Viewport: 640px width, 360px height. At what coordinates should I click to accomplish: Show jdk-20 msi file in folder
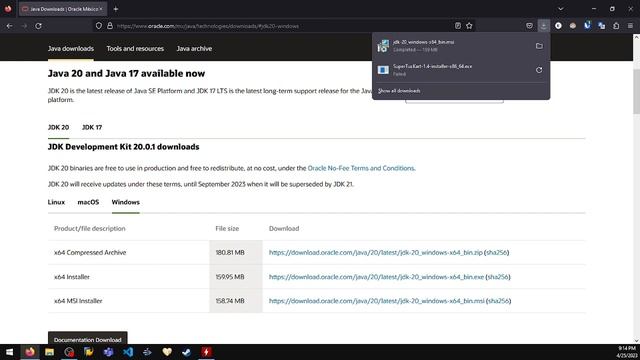[x=539, y=46]
